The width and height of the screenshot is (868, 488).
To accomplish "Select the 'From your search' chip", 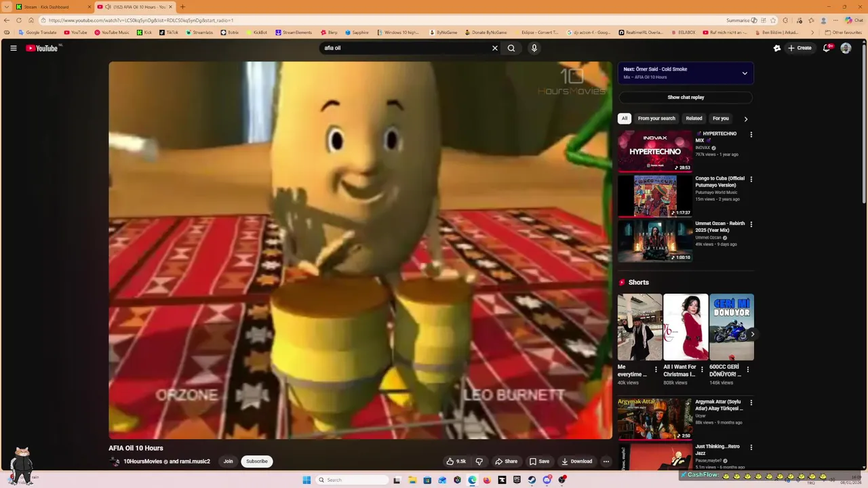I will 656,119.
